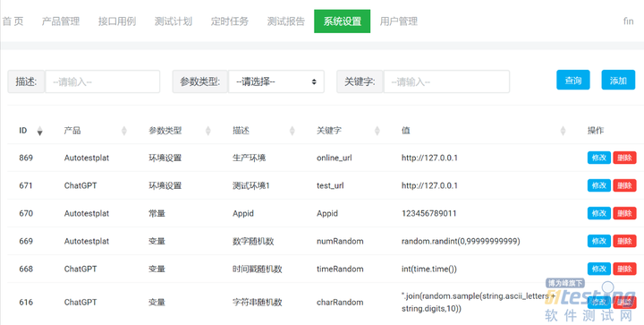Sort by the 参数类型 column
Screen dimensions: 644x325
tap(208, 131)
